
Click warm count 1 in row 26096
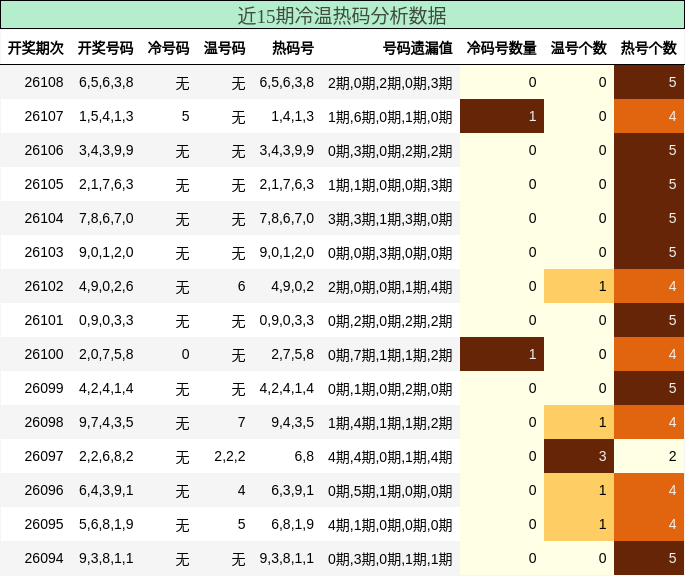[579, 490]
